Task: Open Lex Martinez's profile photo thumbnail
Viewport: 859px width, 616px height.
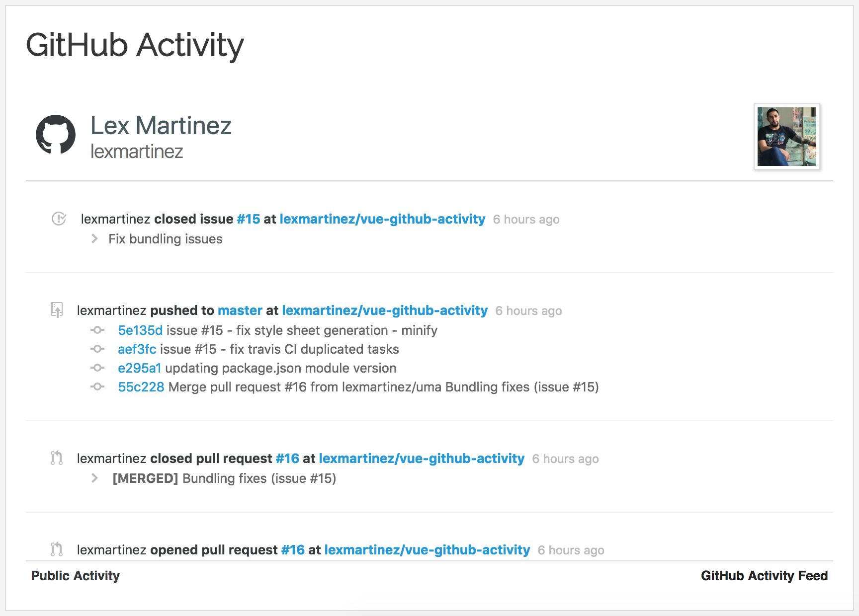Action: [786, 137]
